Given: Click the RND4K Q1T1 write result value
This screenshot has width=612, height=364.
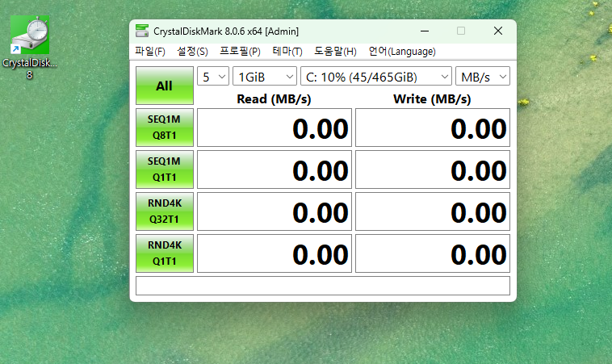Looking at the screenshot, I should coord(433,254).
